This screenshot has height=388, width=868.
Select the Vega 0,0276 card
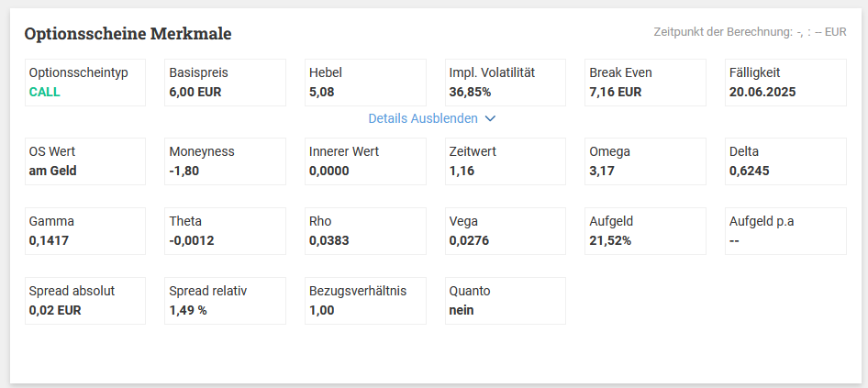click(x=506, y=231)
